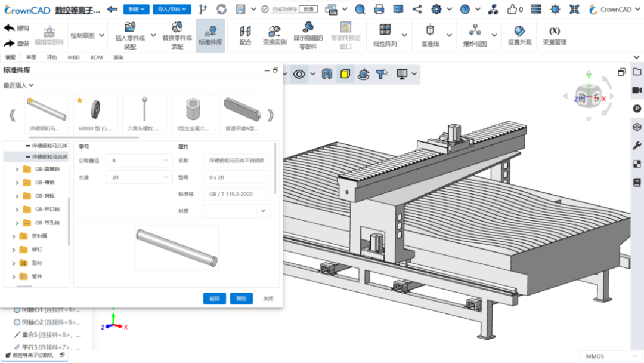Open 变量管理 variable manager

coord(555,35)
